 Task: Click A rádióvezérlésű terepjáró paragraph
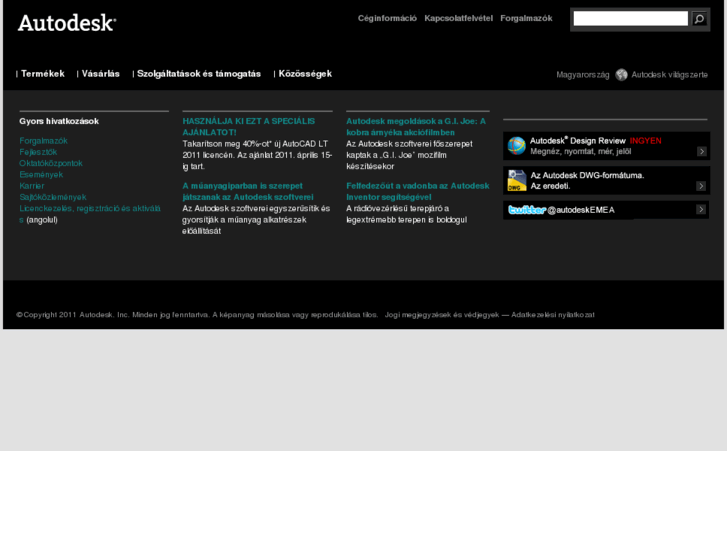406,214
